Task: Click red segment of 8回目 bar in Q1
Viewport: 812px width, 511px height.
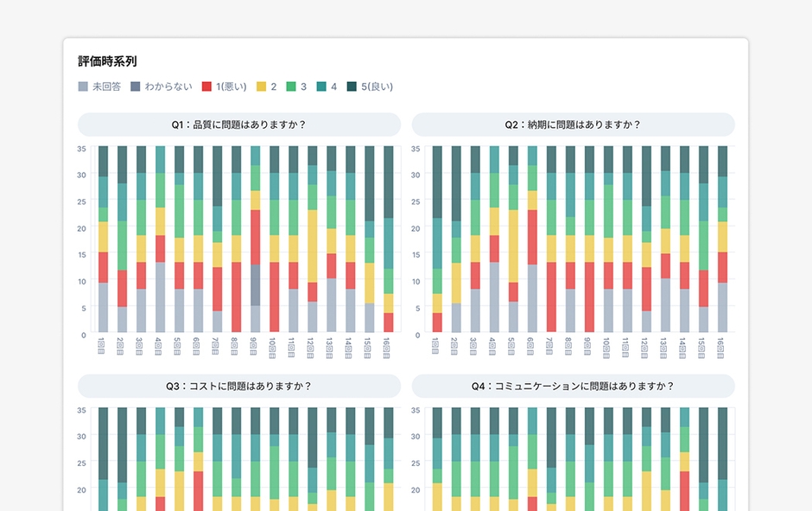Action: [x=237, y=297]
